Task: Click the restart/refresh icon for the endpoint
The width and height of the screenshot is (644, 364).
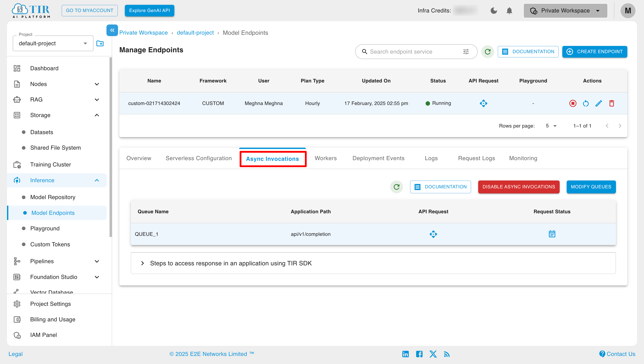Action: point(586,103)
